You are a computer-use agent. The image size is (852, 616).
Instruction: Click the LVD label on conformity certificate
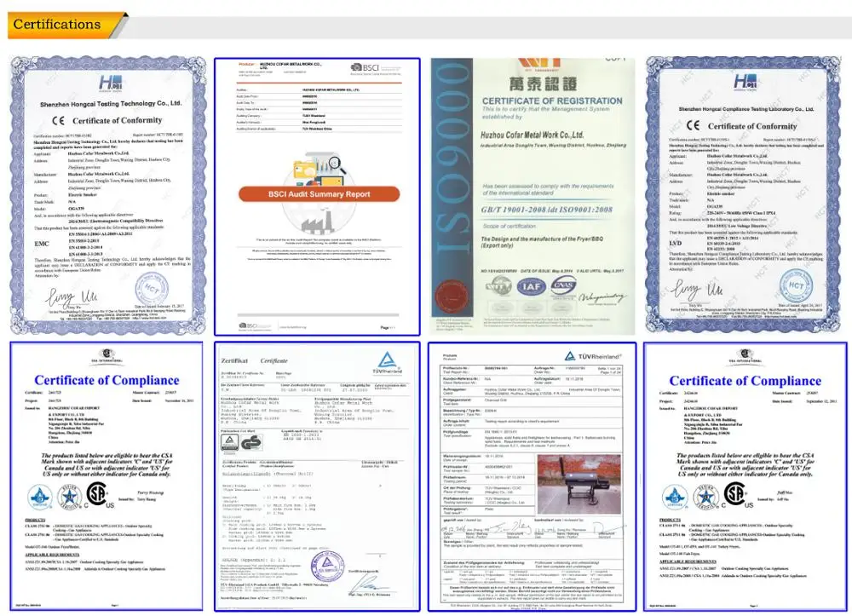tap(676, 243)
